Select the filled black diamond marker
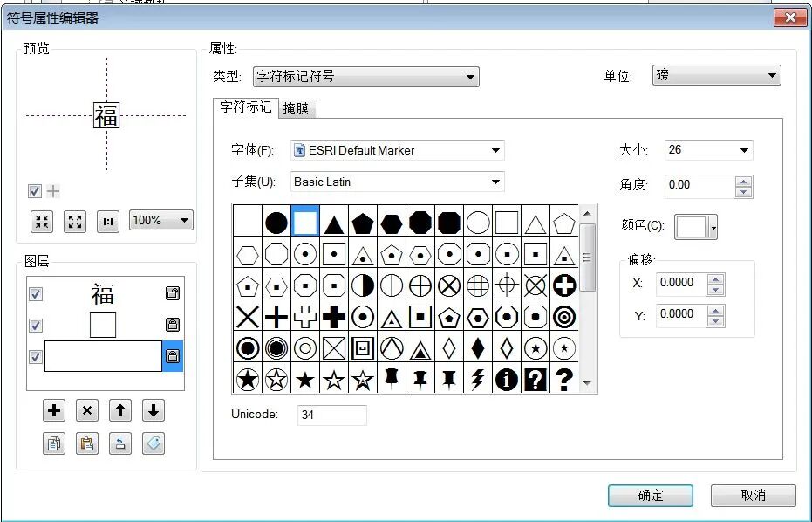This screenshot has height=522, width=812. pos(477,348)
